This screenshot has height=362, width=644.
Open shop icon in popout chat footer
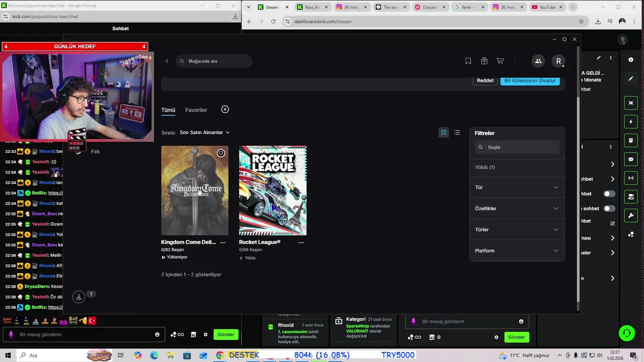click(x=193, y=334)
